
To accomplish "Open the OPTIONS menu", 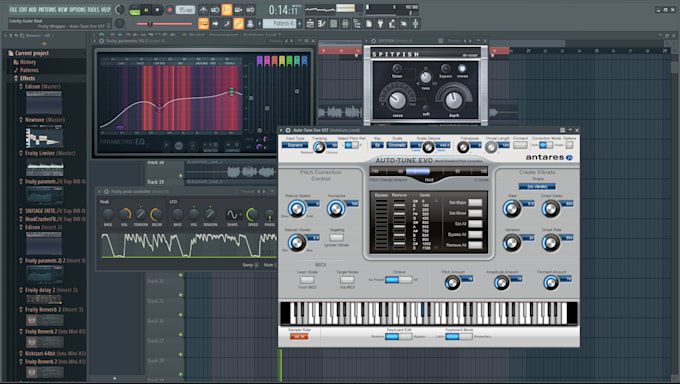I will point(78,9).
